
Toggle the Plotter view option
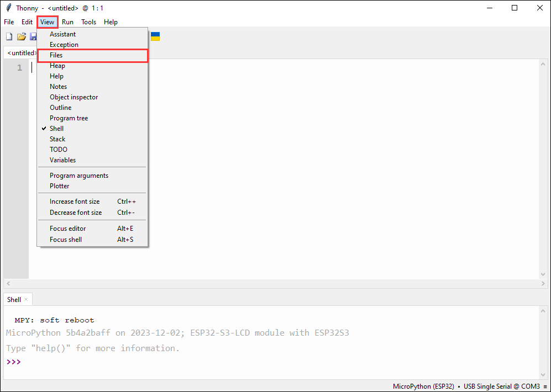pyautogui.click(x=59, y=186)
